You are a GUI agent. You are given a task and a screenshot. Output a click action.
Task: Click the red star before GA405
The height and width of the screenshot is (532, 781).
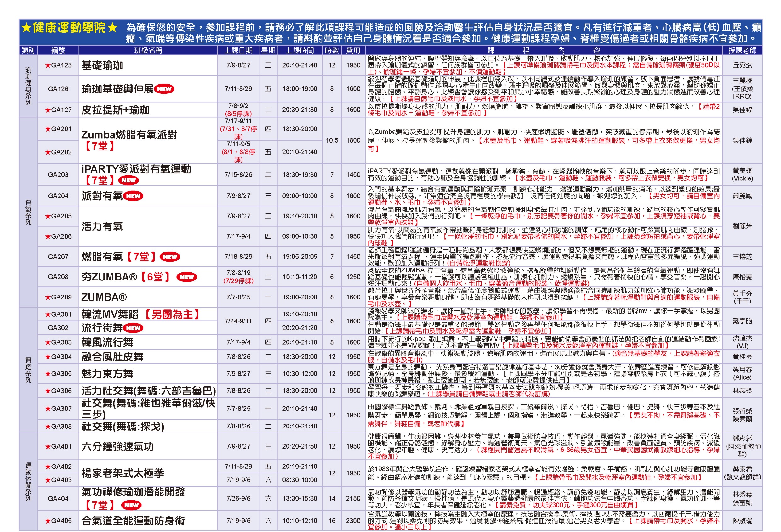pyautogui.click(x=48, y=521)
